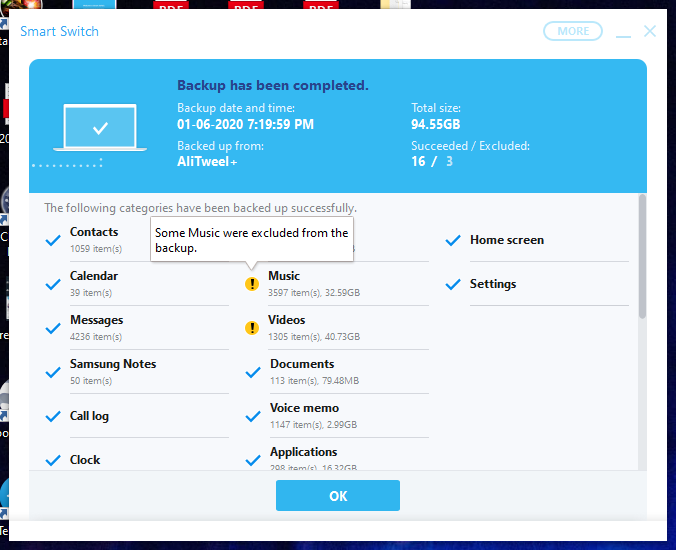Click the checkmark next to Clock
Screen dimensions: 676x550
coord(53,460)
